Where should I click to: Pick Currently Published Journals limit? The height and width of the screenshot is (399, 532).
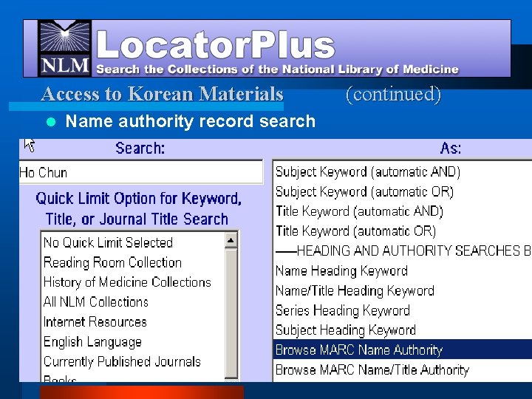click(133, 361)
